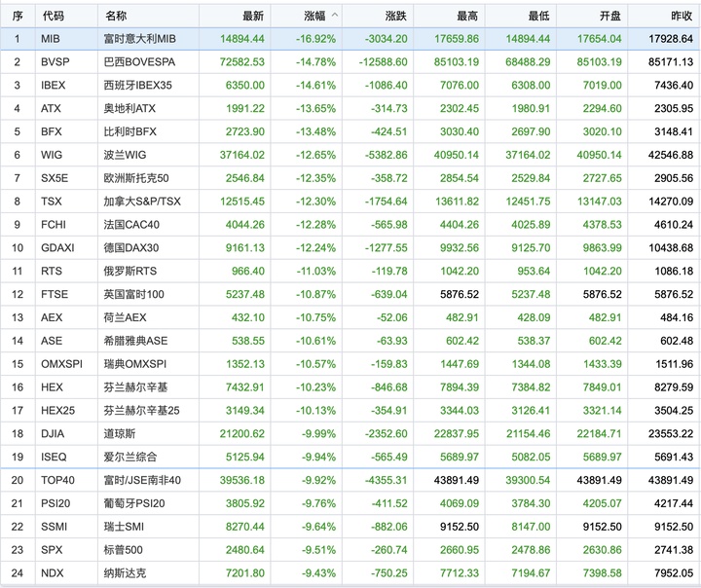Open 芬兰赫尔辛基25 index name
Screen dimensions: 701x588
click(x=141, y=411)
